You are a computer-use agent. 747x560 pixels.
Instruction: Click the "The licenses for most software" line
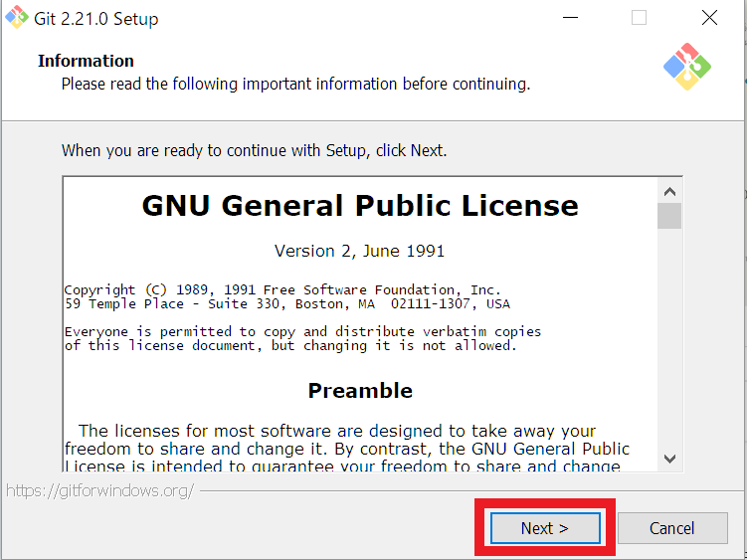pos(337,431)
